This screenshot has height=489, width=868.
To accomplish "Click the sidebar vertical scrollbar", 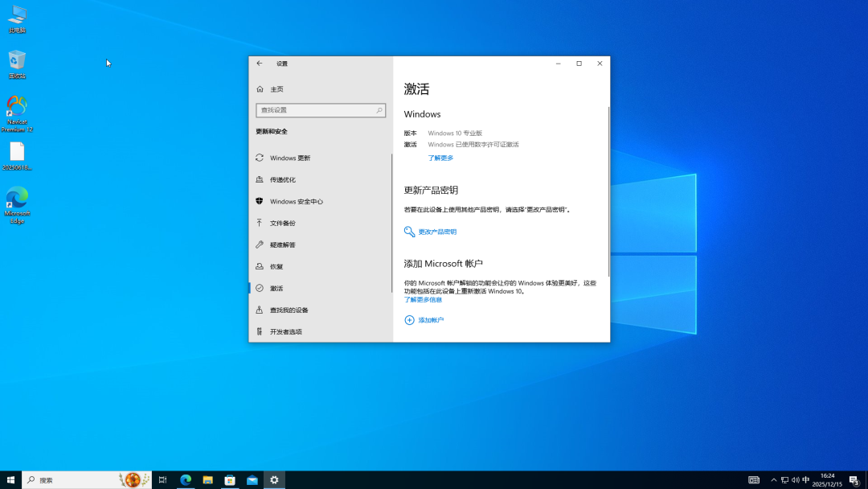I will tap(391, 223).
